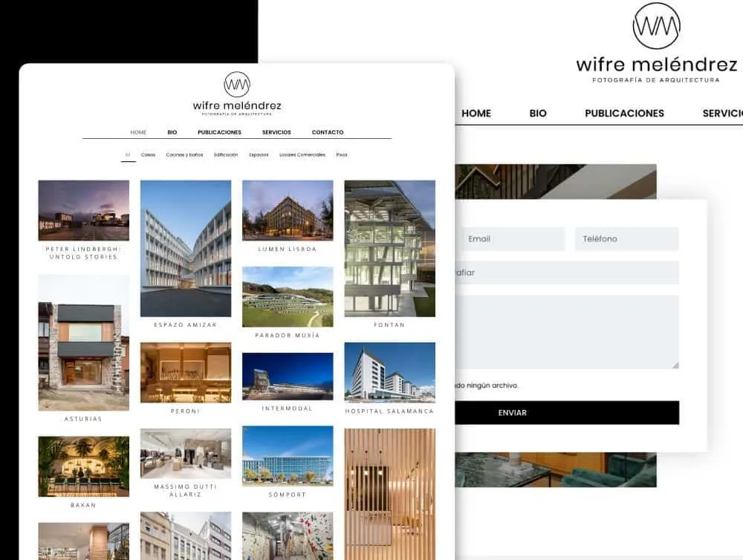Click the 'PERONI' caption text
The image size is (743, 560).
click(185, 411)
